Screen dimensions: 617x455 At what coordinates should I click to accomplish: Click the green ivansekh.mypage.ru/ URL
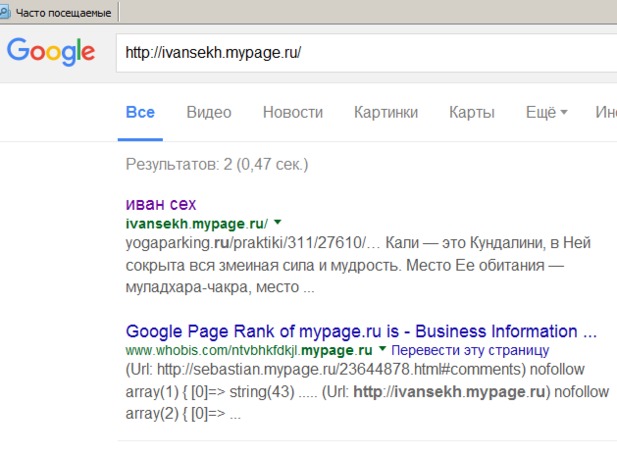tap(197, 224)
